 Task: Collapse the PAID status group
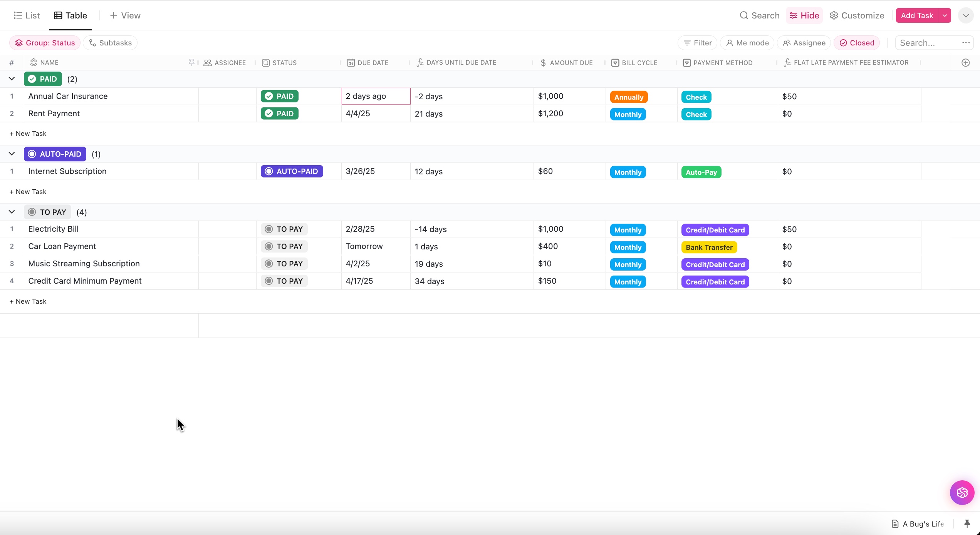click(x=12, y=79)
